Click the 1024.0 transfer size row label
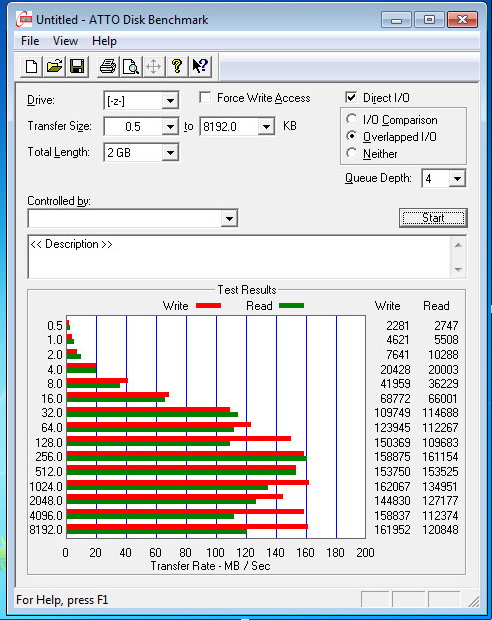The width and height of the screenshot is (492, 620). click(x=46, y=486)
